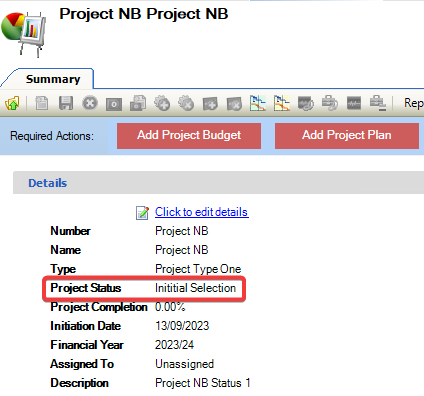Open the Summary tab

click(x=53, y=79)
